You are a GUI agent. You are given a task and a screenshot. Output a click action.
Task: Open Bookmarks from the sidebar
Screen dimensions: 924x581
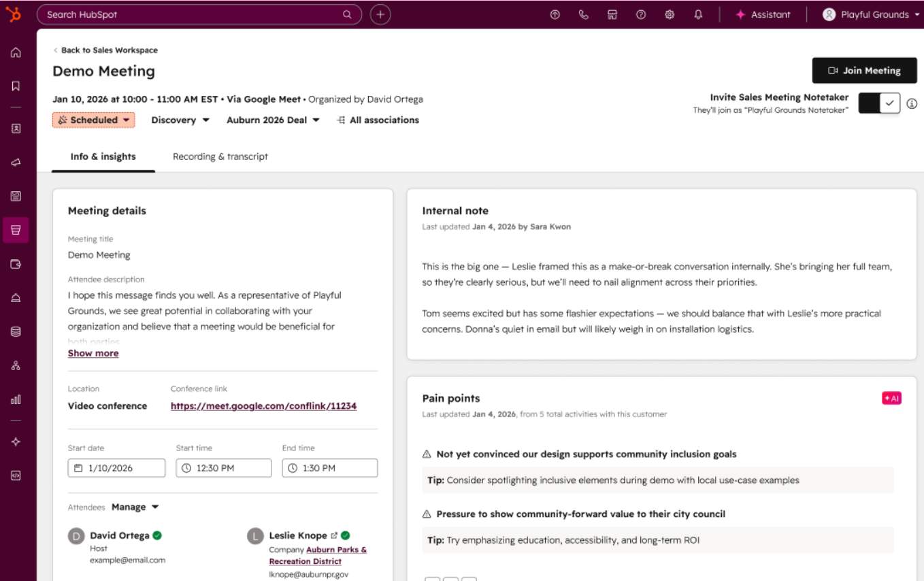pyautogui.click(x=16, y=86)
